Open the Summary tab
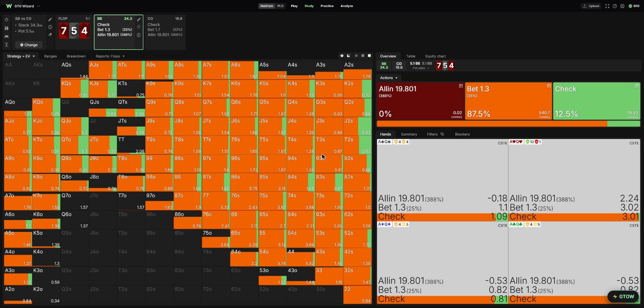This screenshot has height=308, width=644. tap(409, 134)
